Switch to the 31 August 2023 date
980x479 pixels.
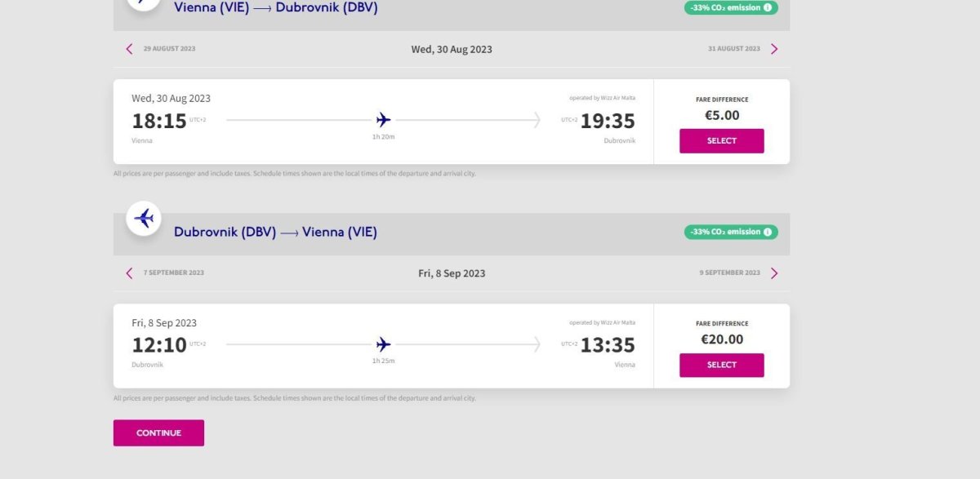[x=733, y=49]
